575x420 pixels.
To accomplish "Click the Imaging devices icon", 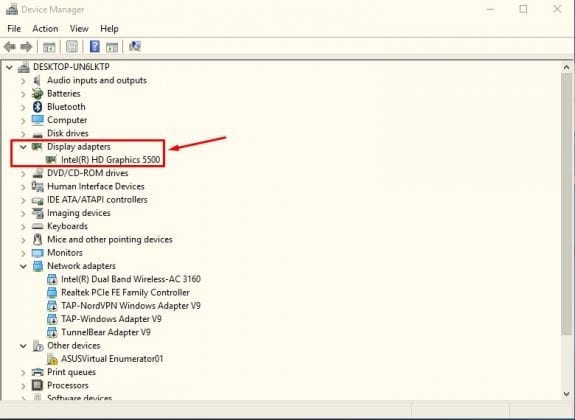I will tap(37, 213).
